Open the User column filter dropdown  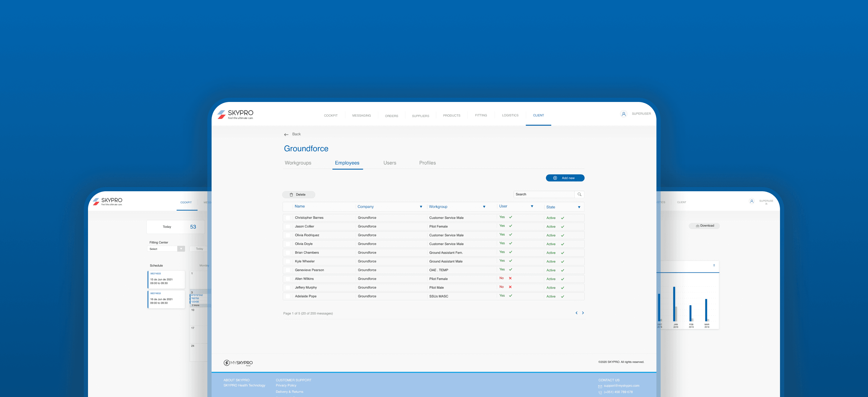(x=532, y=206)
